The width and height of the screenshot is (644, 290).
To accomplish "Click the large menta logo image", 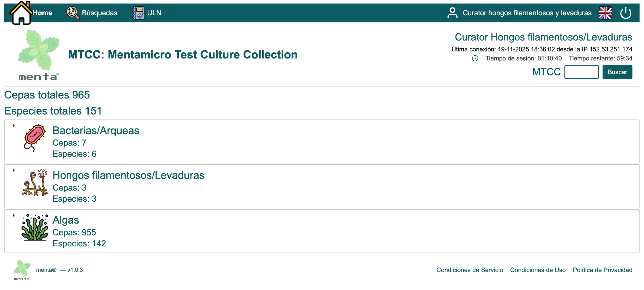I will [x=38, y=55].
